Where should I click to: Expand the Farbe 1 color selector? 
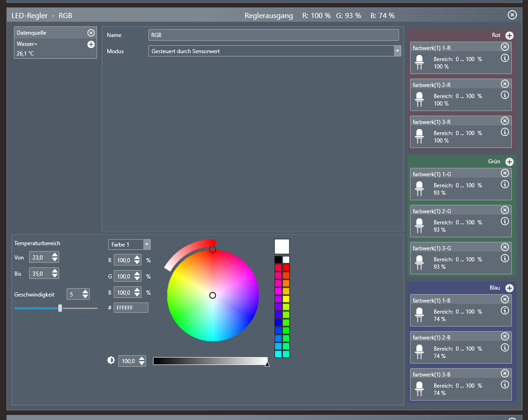[147, 244]
